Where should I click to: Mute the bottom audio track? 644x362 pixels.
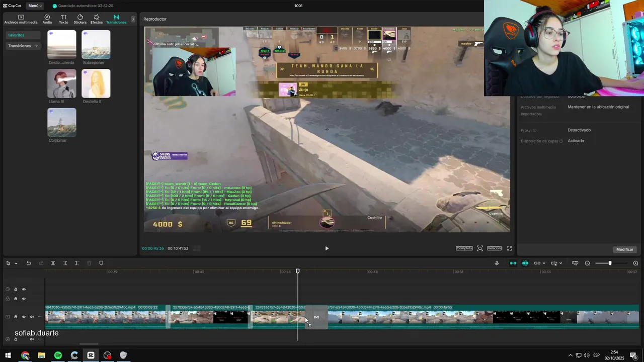tap(32, 339)
